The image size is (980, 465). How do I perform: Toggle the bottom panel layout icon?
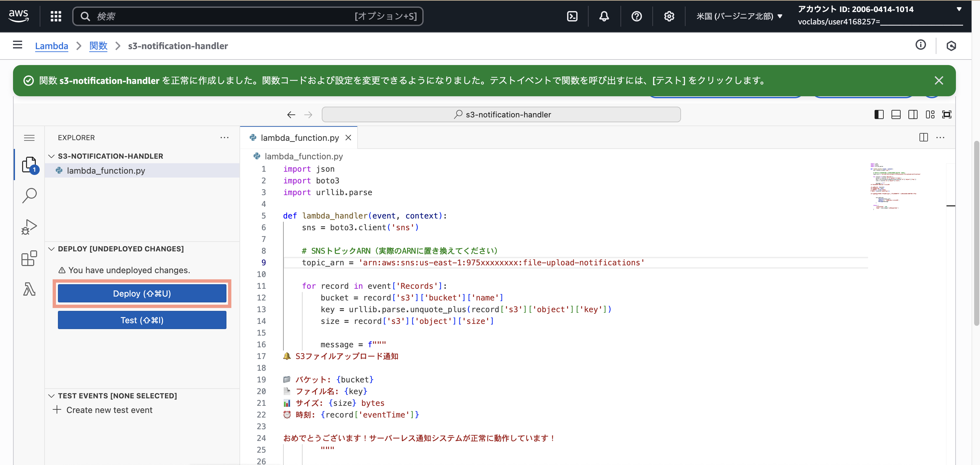(896, 114)
